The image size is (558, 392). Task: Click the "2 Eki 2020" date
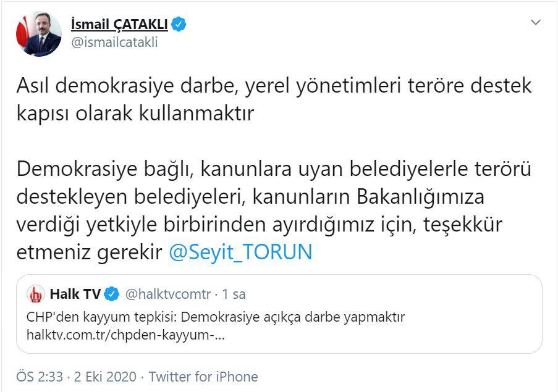pyautogui.click(x=106, y=376)
